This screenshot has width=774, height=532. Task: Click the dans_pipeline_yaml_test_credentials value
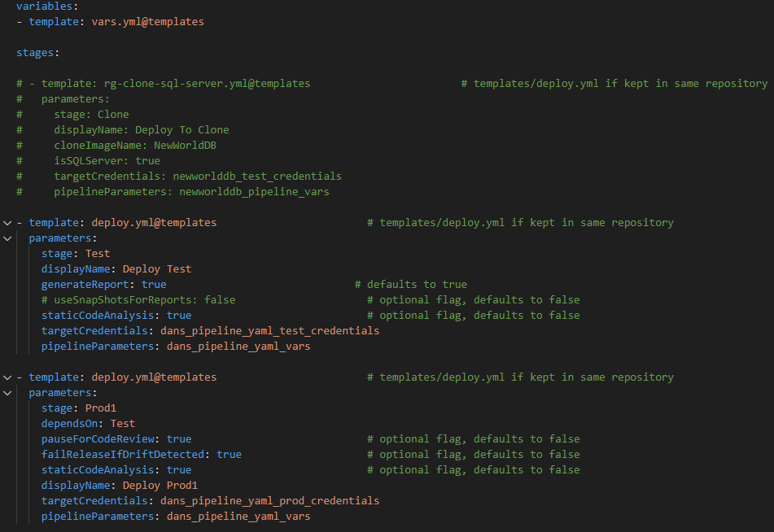[270, 330]
